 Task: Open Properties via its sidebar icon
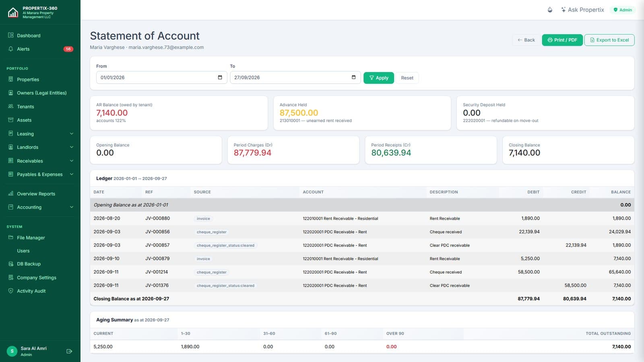tap(11, 80)
